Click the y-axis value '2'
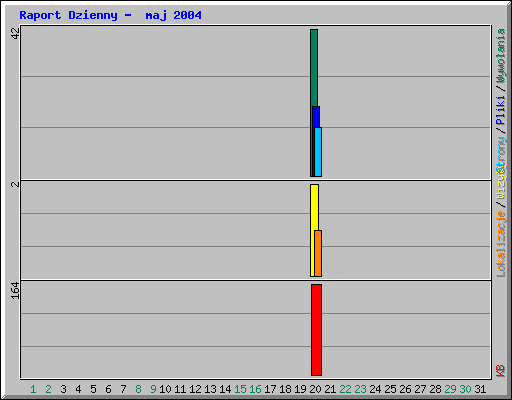This screenshot has height=400, width=512. click(16, 184)
